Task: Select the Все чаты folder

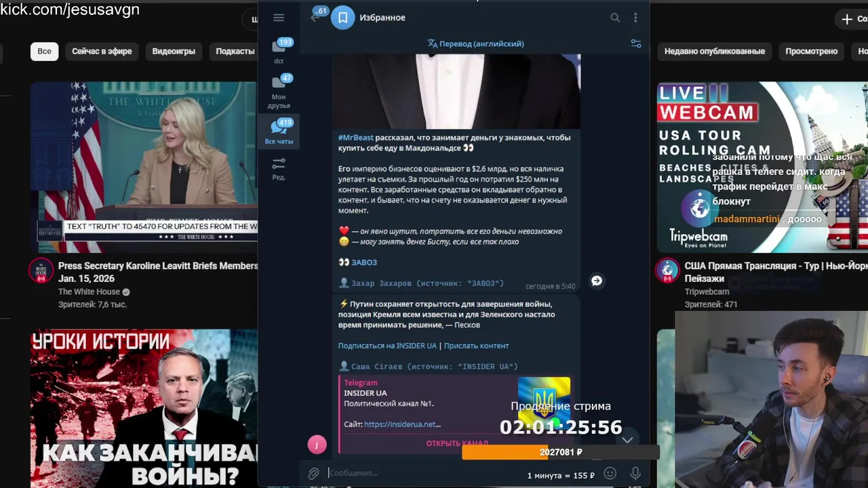Action: pyautogui.click(x=279, y=131)
